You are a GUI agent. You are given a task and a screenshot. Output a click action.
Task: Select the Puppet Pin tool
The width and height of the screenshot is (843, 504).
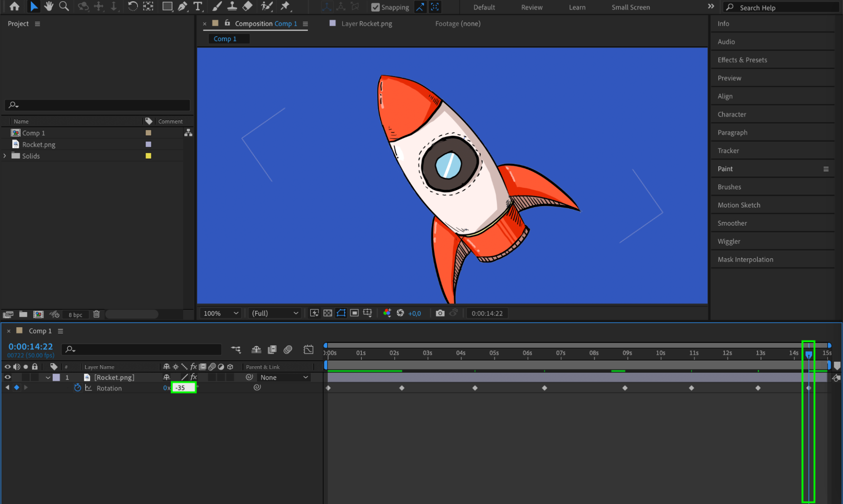[x=285, y=6]
